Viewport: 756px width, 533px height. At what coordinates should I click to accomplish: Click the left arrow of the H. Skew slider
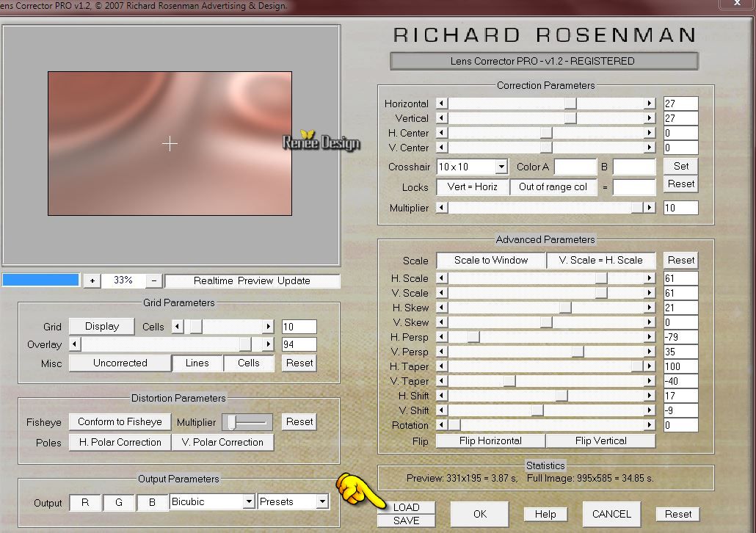(442, 308)
